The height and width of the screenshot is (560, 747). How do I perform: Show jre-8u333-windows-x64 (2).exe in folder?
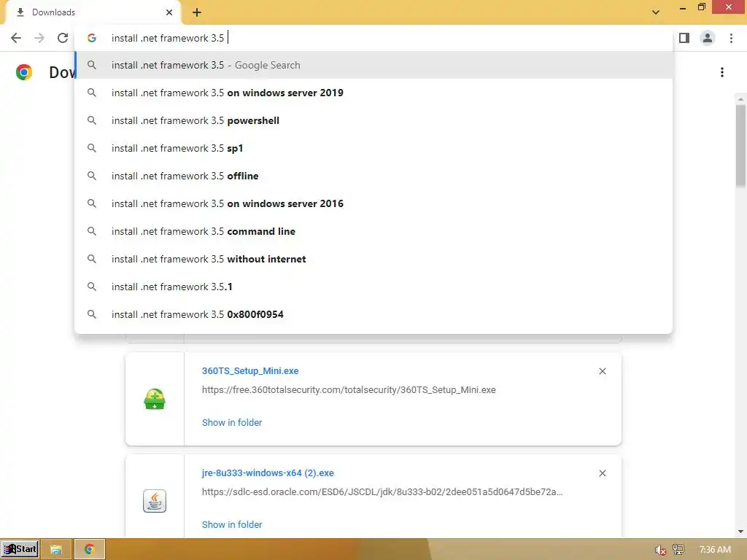tap(232, 524)
